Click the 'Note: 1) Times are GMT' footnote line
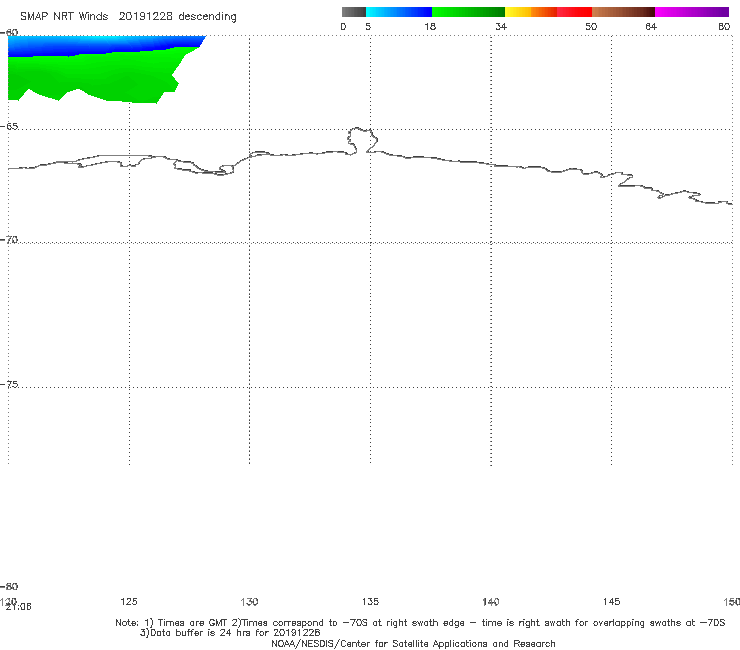Image resolution: width=740 pixels, height=650 pixels. 420,623
